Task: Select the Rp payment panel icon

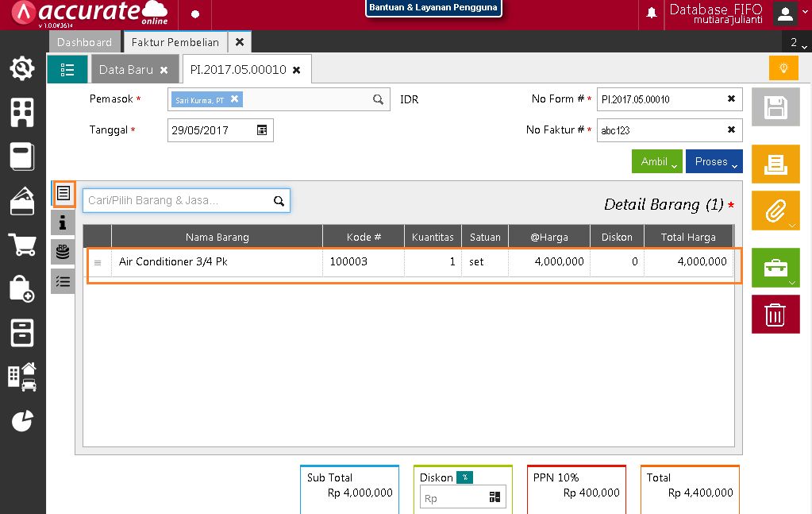Action: (x=63, y=252)
